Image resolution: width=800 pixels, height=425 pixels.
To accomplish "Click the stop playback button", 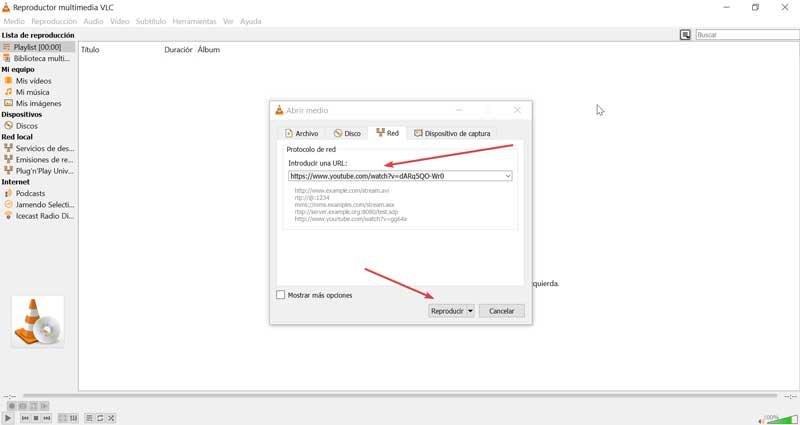I will (36, 418).
